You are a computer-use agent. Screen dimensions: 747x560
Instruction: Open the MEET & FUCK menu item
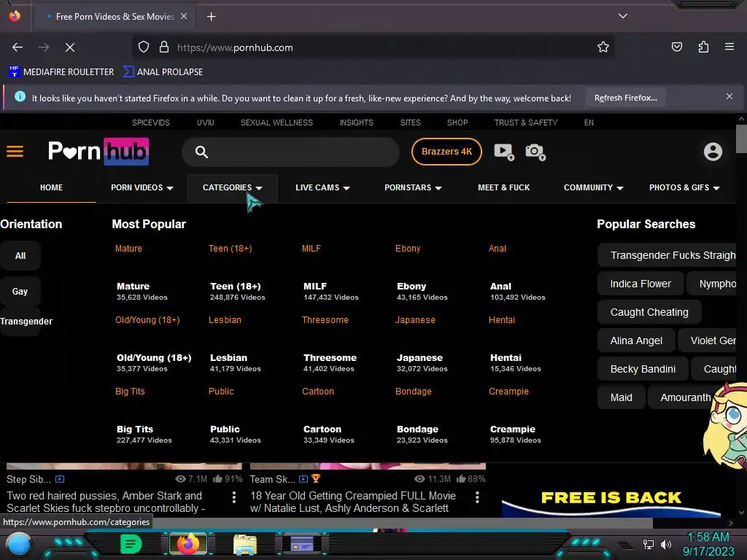pyautogui.click(x=503, y=187)
